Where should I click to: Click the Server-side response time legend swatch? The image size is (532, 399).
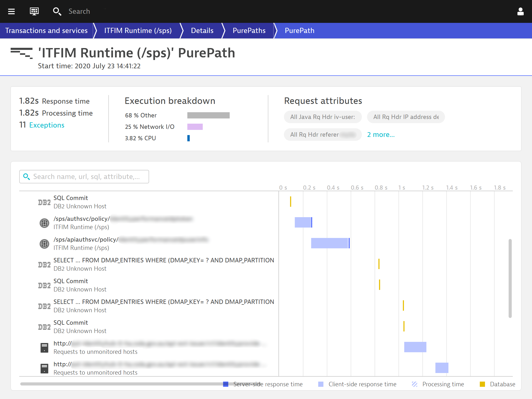pos(226,384)
